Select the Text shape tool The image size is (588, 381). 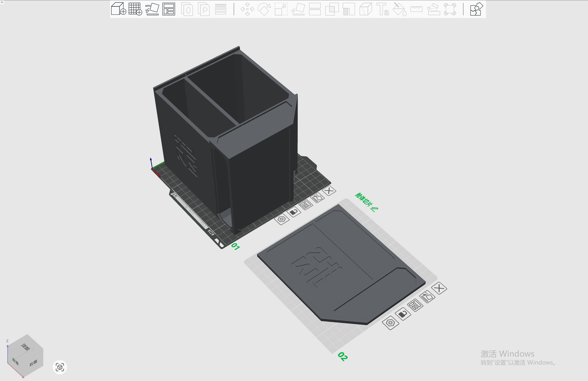[x=382, y=9]
